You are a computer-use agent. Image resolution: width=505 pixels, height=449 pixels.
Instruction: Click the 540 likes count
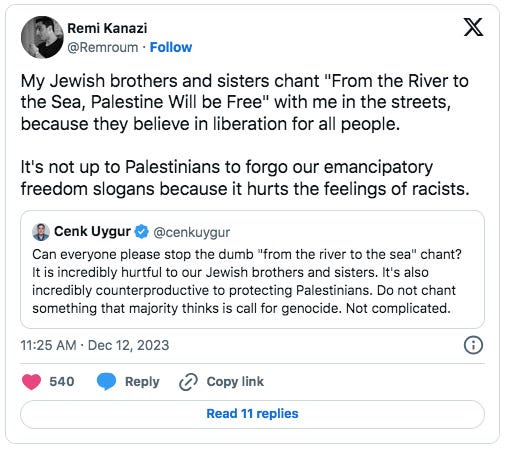click(x=62, y=381)
